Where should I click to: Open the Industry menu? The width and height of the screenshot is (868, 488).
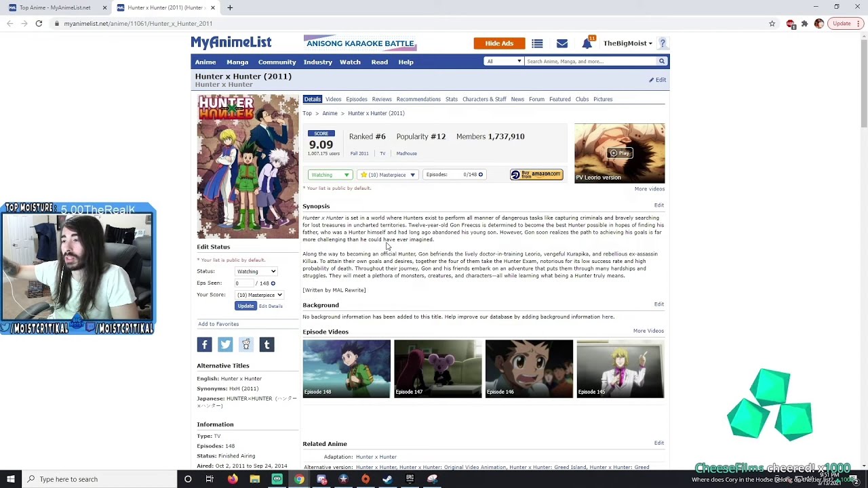point(318,62)
